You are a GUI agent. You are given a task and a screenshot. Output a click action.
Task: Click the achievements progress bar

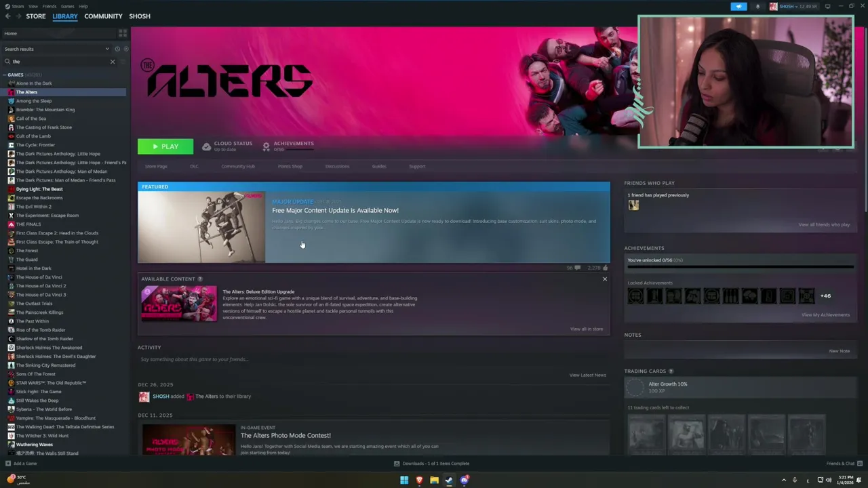click(x=740, y=267)
